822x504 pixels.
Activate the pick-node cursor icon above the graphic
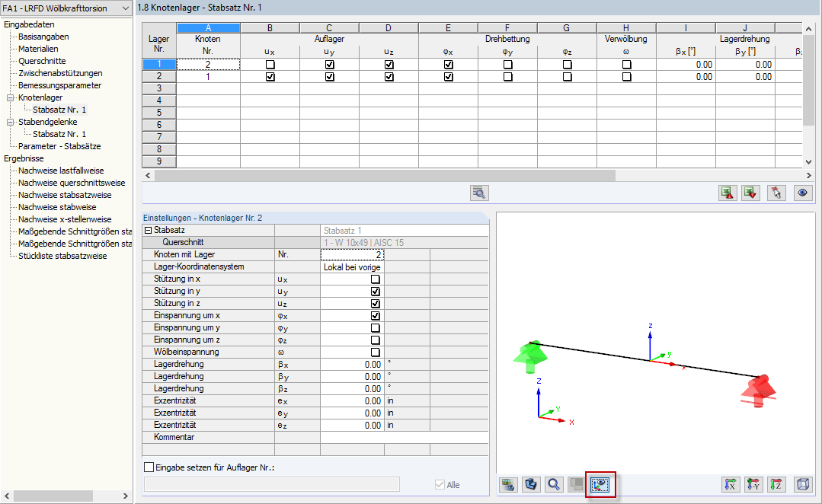(776, 193)
